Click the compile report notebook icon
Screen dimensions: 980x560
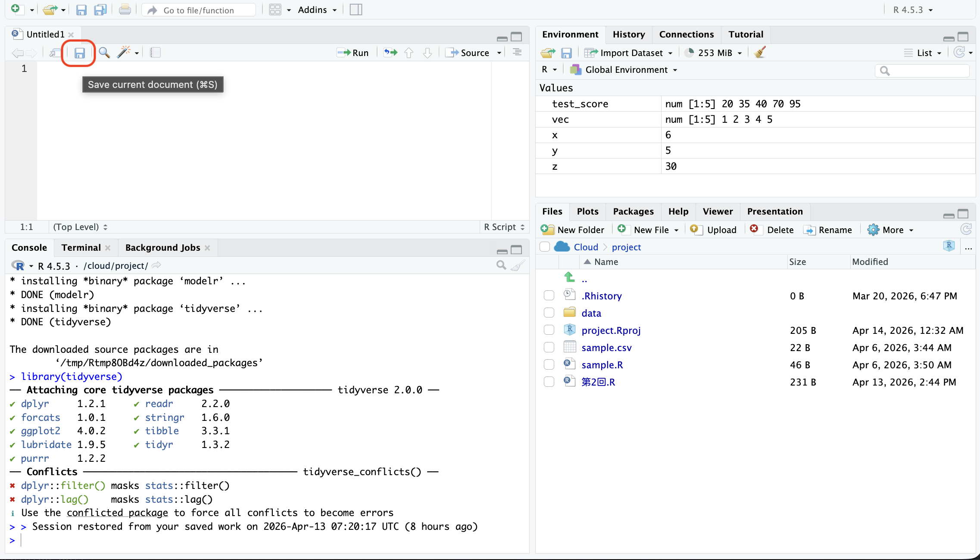[x=155, y=53]
